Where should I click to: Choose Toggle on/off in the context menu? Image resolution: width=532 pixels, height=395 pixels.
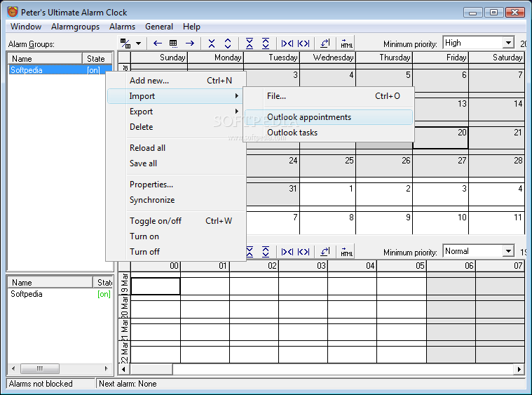[x=177, y=221]
